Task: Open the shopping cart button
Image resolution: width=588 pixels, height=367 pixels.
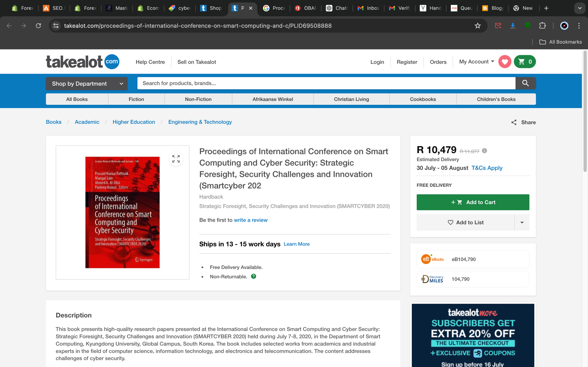Action: [x=525, y=62]
